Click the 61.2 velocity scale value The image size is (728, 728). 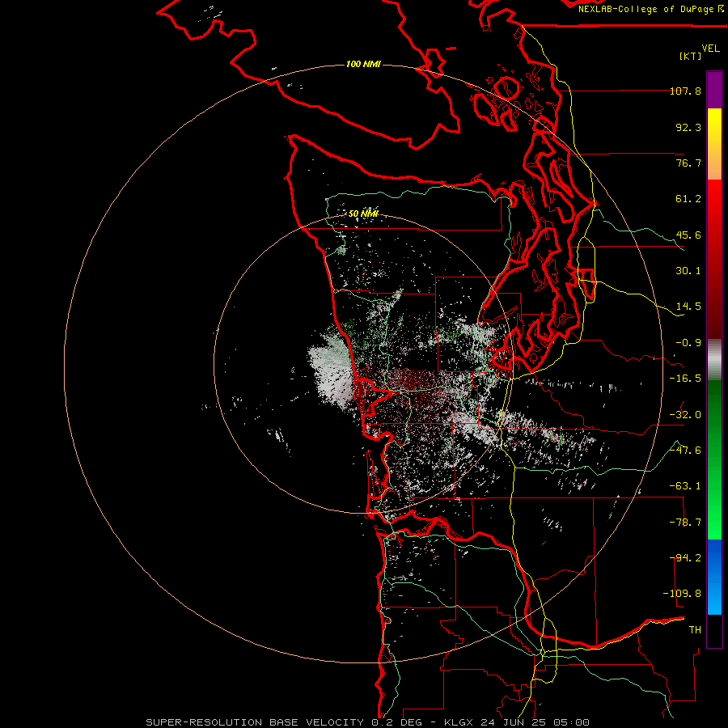pyautogui.click(x=688, y=199)
